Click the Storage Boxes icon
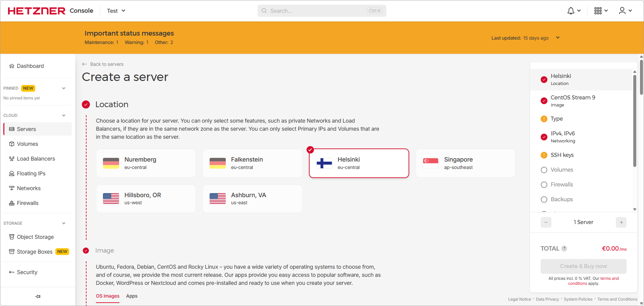This screenshot has height=306, width=644. click(x=12, y=252)
